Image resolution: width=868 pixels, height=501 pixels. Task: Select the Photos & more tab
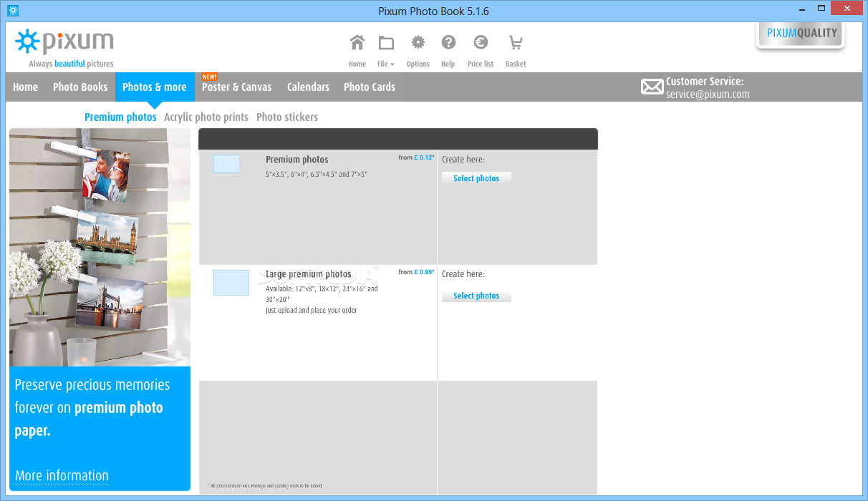click(x=155, y=87)
